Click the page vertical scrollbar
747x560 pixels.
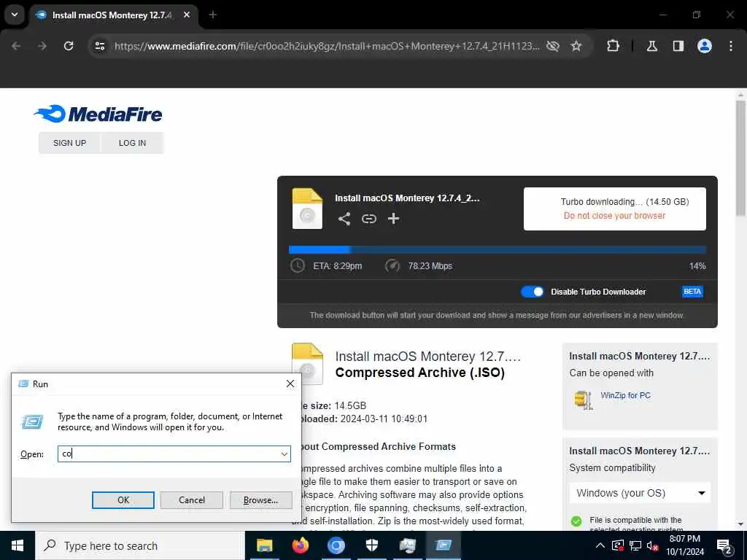(740, 157)
